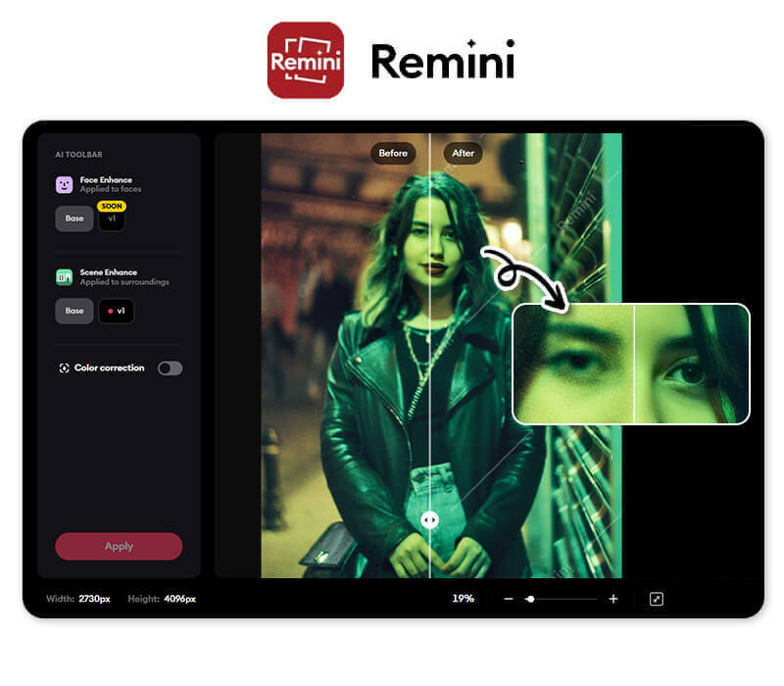This screenshot has width=784, height=686.
Task: Click the zoom-out minus icon
Action: (509, 598)
